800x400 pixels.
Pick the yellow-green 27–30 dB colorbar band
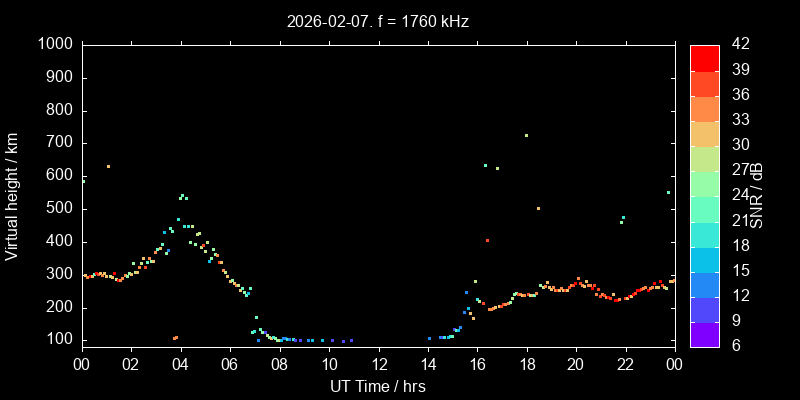(704, 158)
